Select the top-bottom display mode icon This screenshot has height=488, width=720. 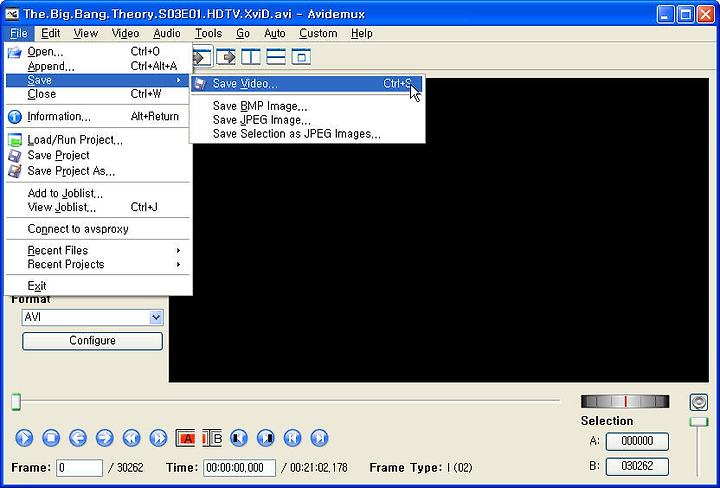coord(276,57)
